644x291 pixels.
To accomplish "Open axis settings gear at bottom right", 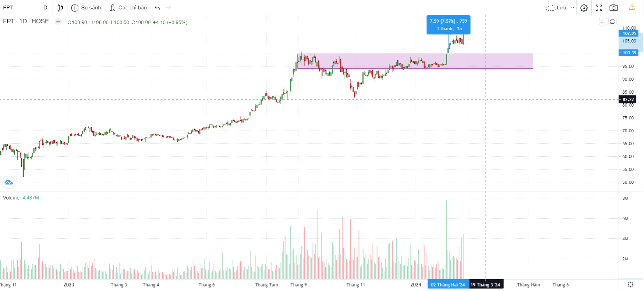I will [630, 285].
